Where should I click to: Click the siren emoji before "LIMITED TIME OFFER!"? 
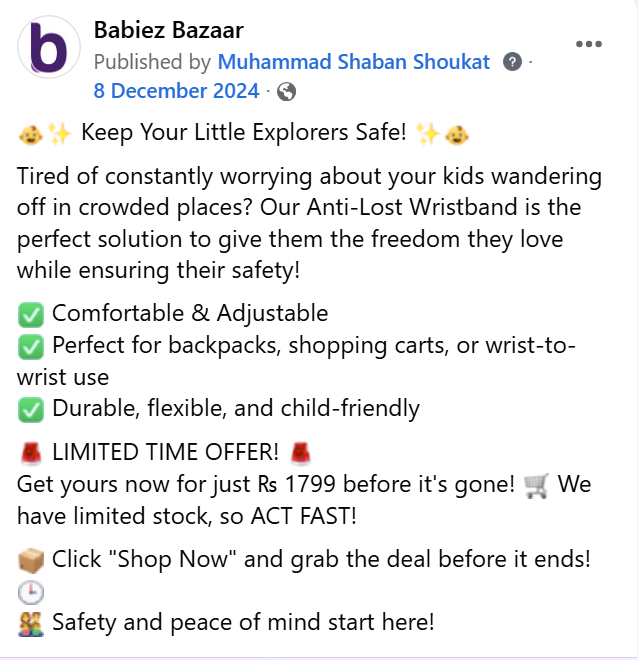(x=31, y=453)
